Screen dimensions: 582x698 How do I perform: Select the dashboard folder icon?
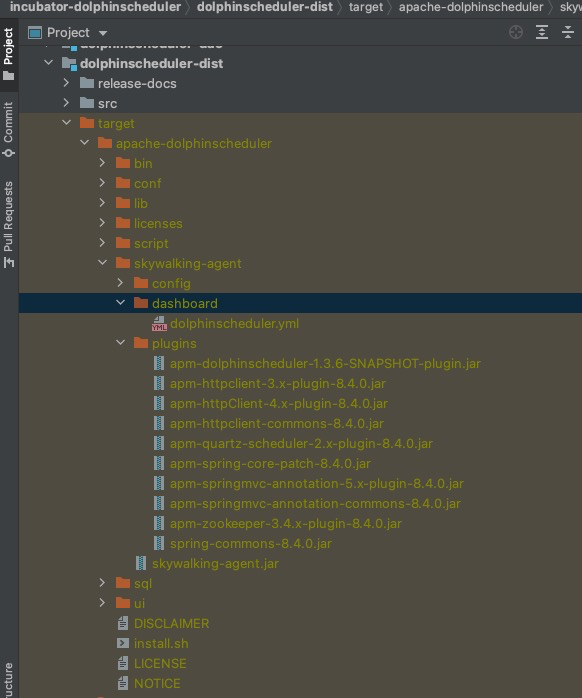pos(141,303)
